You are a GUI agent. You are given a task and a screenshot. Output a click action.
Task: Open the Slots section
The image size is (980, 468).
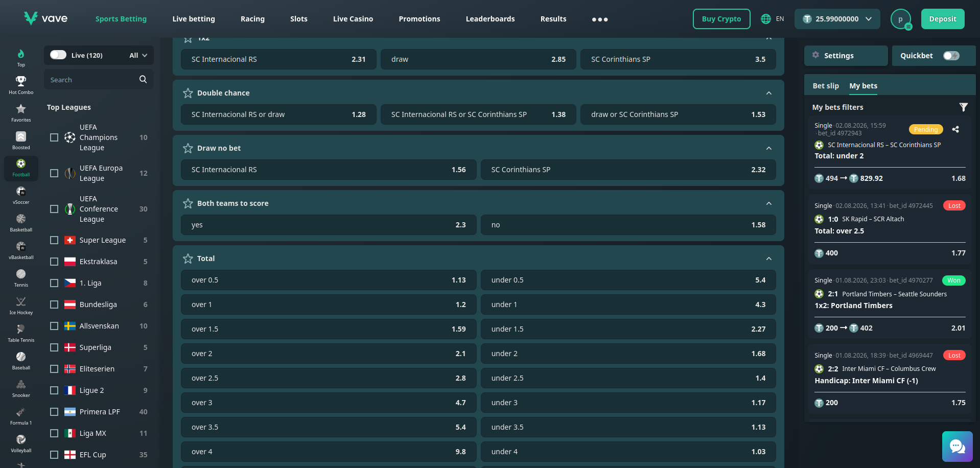tap(299, 19)
